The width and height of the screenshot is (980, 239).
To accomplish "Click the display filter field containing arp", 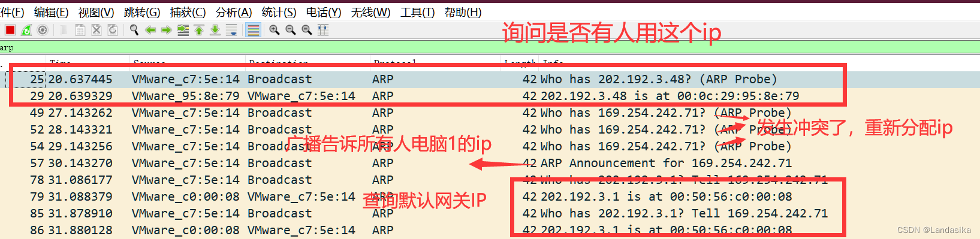I will (490, 48).
